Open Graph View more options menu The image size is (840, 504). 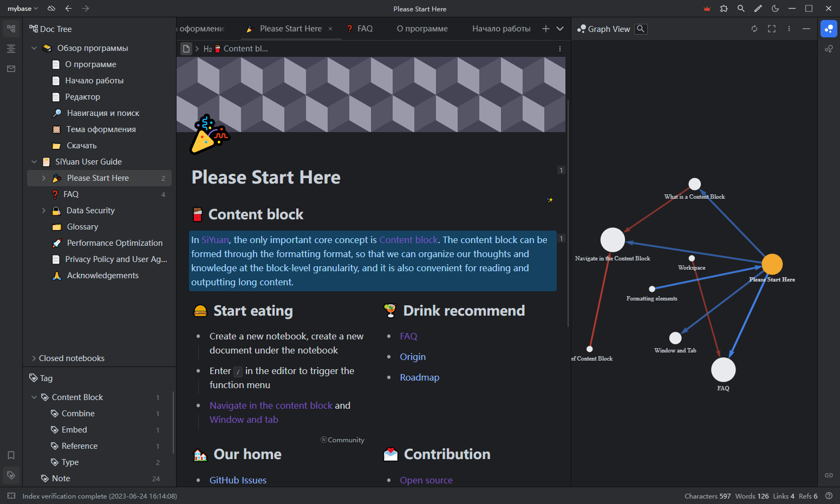(x=789, y=29)
